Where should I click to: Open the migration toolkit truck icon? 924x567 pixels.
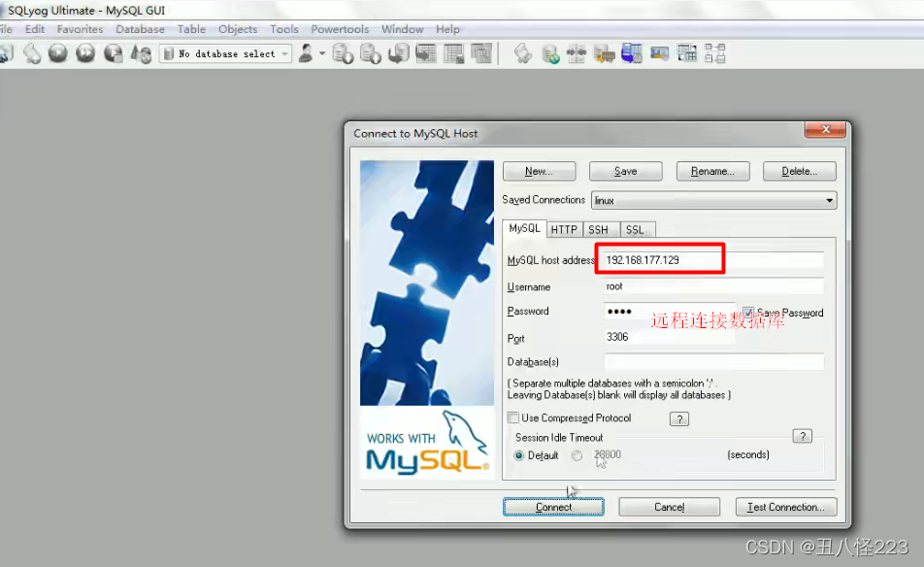click(x=604, y=53)
